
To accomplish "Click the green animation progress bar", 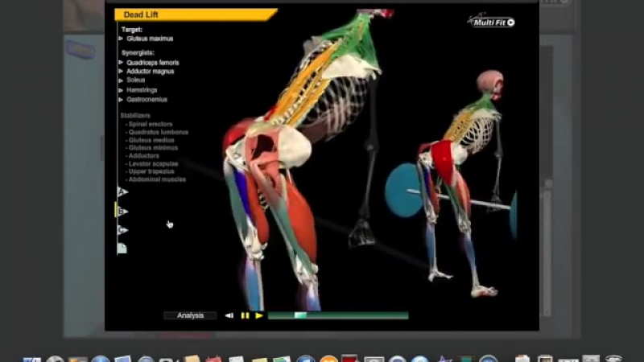I will [x=338, y=316].
